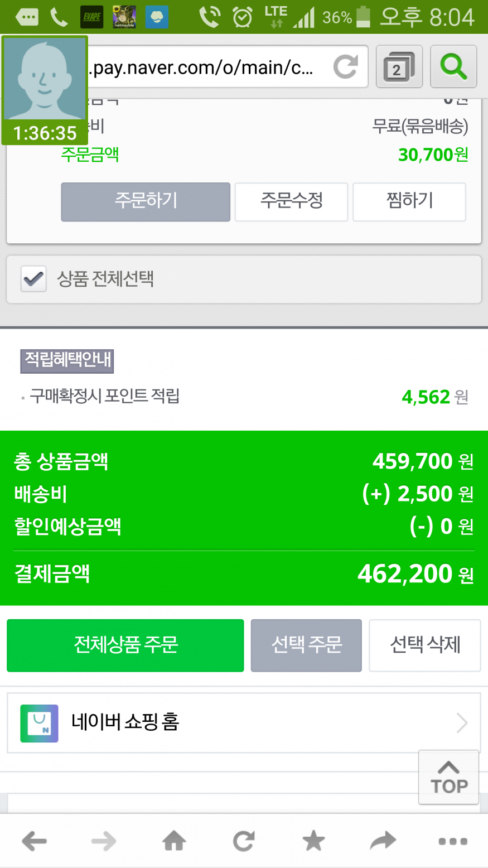Tap the browser forward arrow icon
This screenshot has width=488, height=868.
pyautogui.click(x=104, y=841)
